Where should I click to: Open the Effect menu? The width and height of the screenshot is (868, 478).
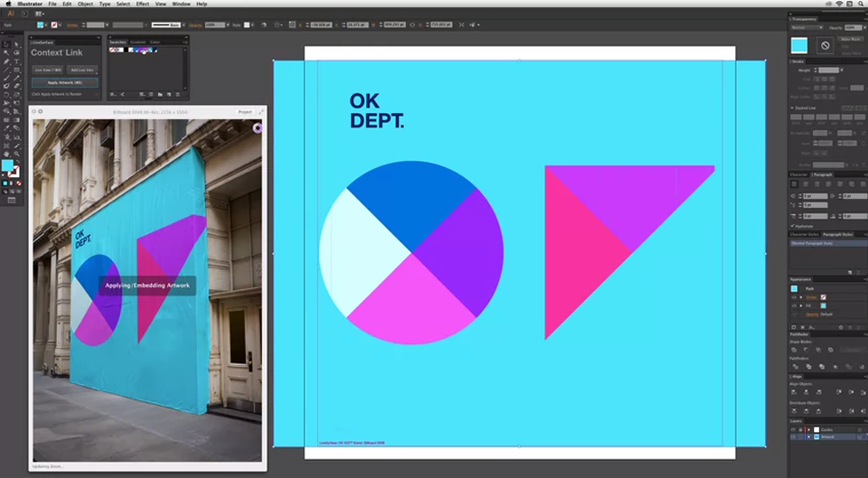(143, 4)
